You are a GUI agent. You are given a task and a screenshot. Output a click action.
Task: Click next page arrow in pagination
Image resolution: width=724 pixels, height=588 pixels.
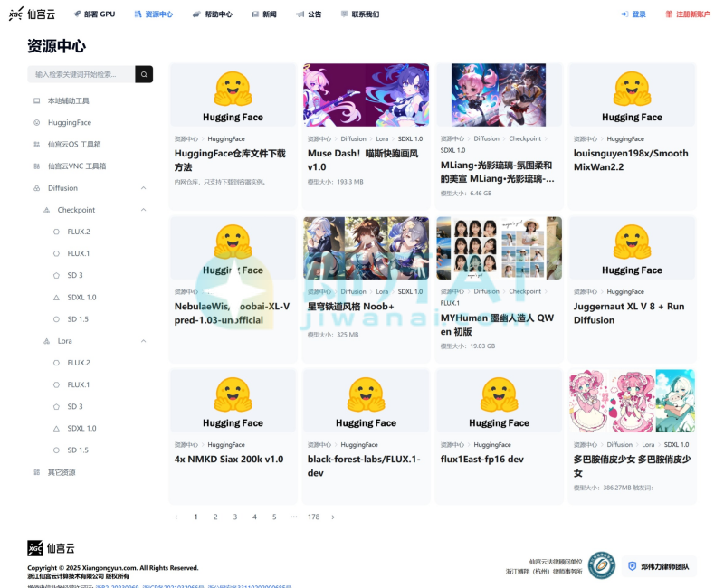(333, 517)
